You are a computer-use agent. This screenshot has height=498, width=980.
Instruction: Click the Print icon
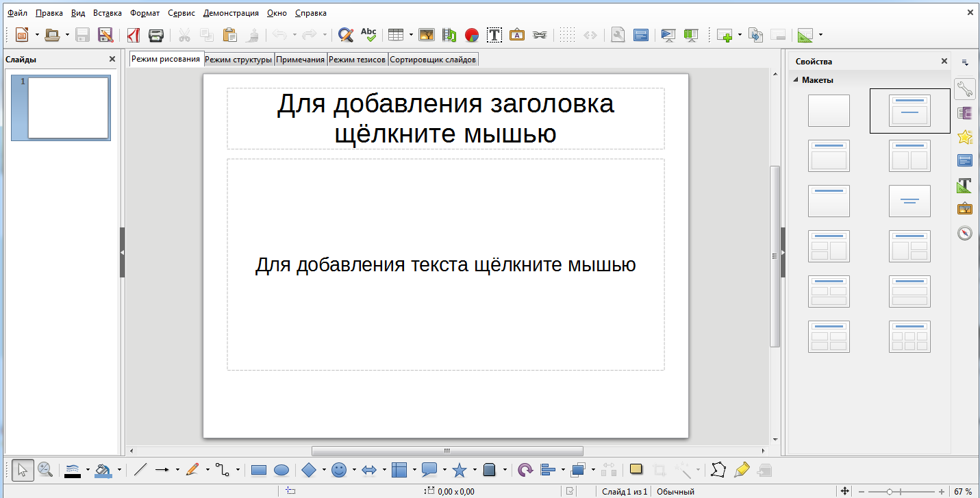(x=156, y=35)
